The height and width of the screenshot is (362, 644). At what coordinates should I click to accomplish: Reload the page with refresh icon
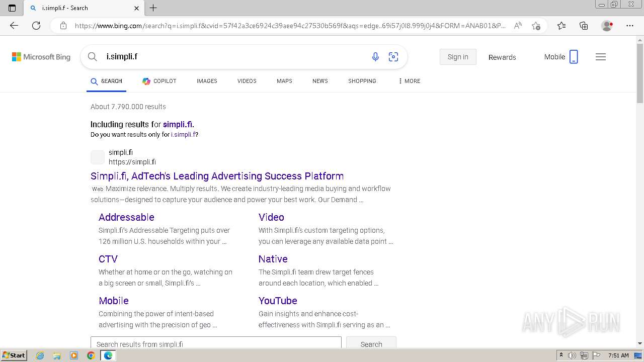(36, 26)
